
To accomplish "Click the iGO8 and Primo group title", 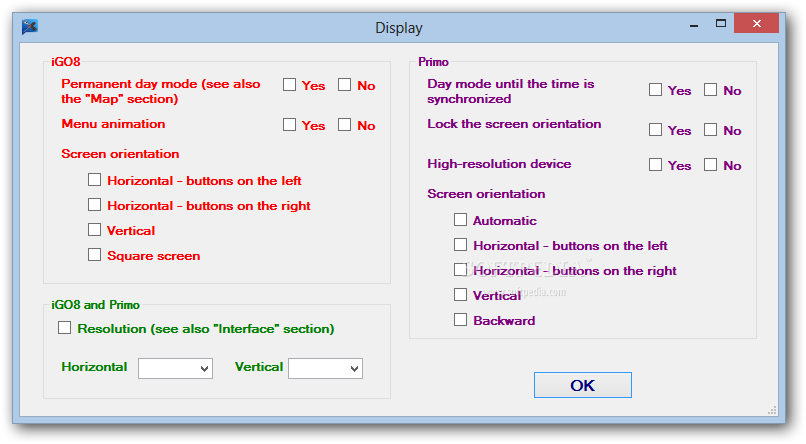I will point(96,305).
